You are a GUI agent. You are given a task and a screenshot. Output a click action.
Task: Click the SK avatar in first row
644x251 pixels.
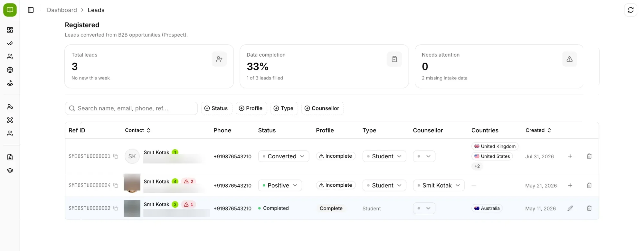pyautogui.click(x=132, y=156)
